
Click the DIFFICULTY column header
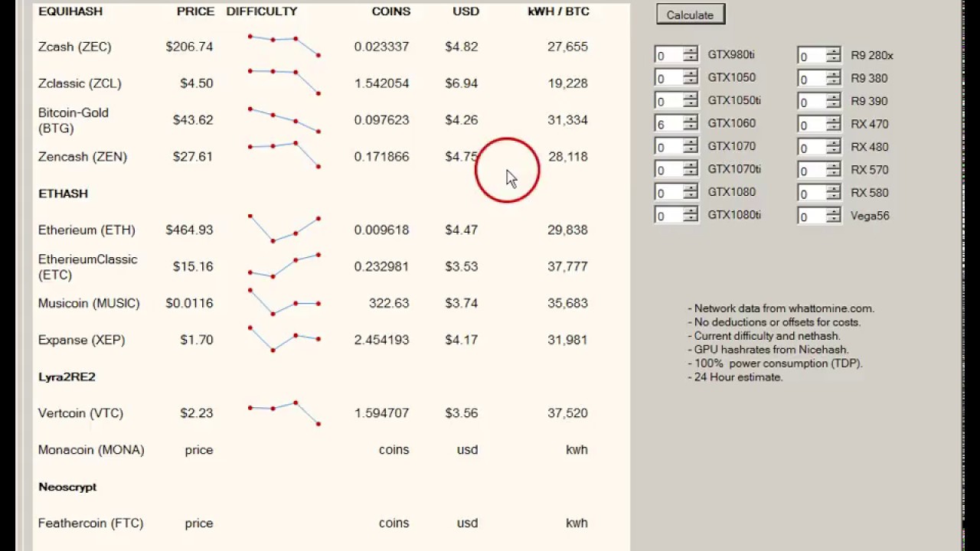tap(262, 11)
